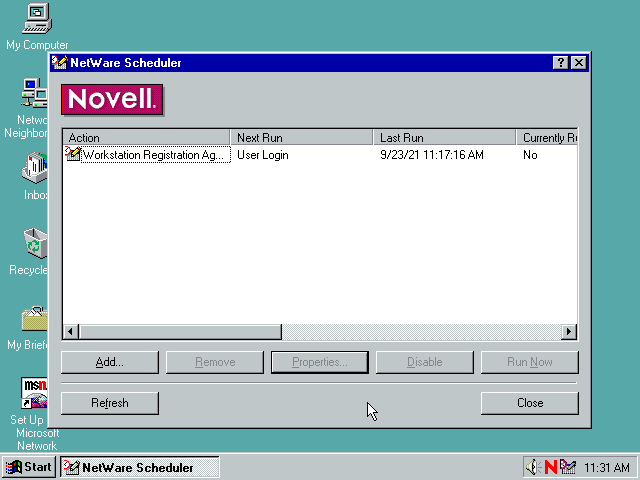Viewport: 640px width, 480px height.
Task: Click the 'User Login' cell
Action: [262, 155]
